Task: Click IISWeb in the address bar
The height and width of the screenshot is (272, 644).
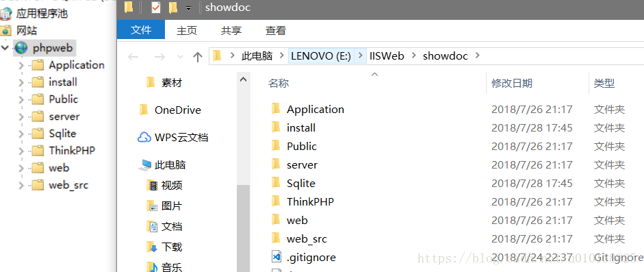Action: tap(387, 56)
